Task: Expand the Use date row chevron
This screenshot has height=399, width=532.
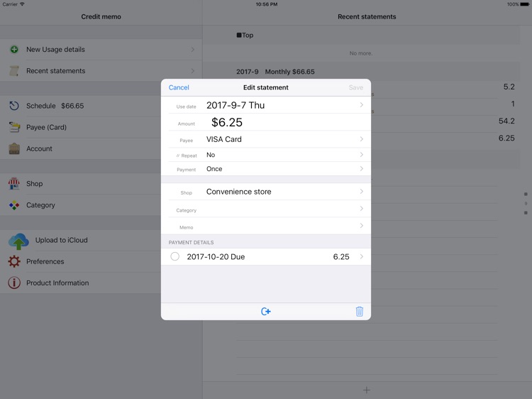Action: [361, 105]
